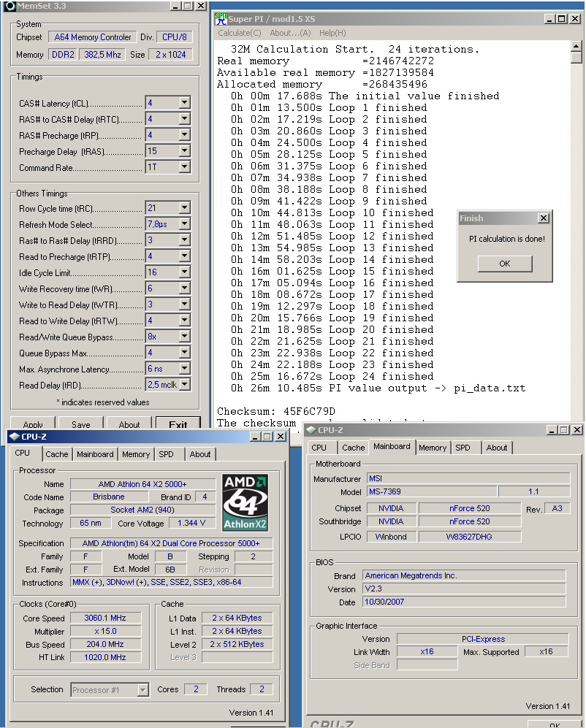
Task: Click the A64 Memory Controler chipset value
Action: 93,37
